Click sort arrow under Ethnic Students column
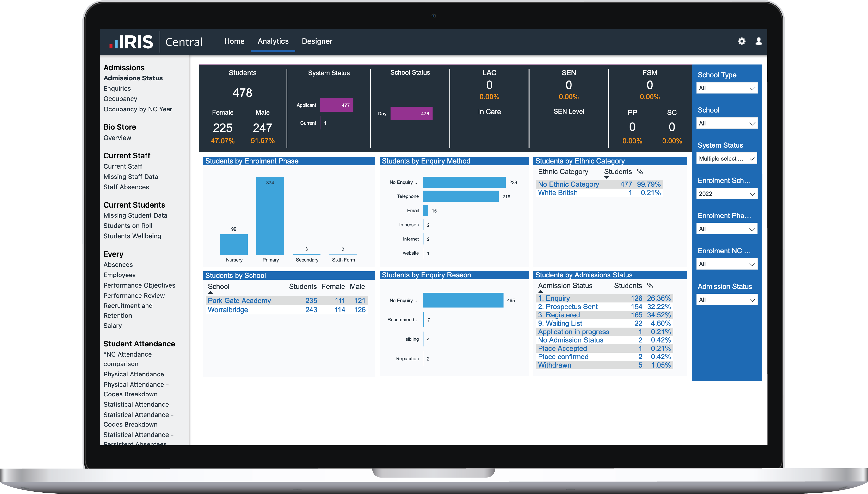The width and height of the screenshot is (868, 494). click(x=607, y=177)
